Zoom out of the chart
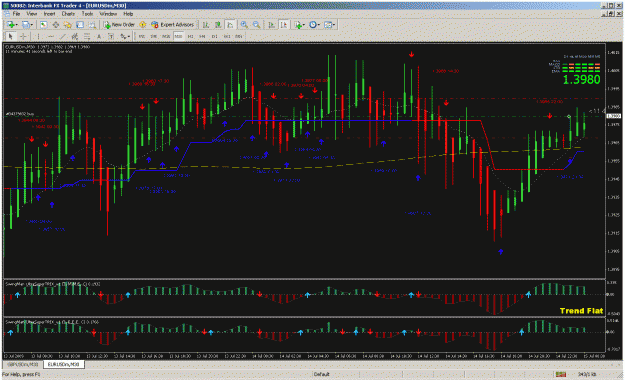This screenshot has height=380, width=625. click(x=256, y=25)
